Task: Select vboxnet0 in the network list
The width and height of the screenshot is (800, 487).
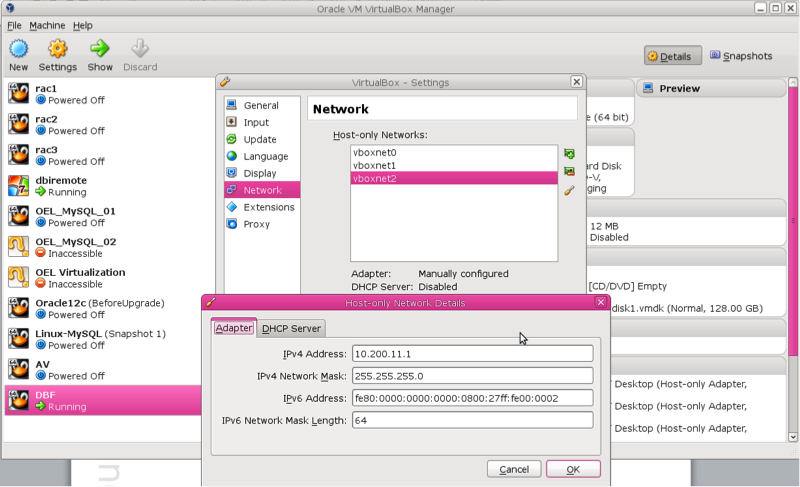Action: 375,152
